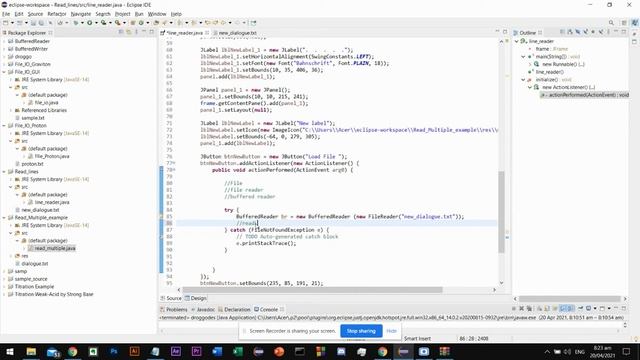The width and height of the screenshot is (640, 360).
Task: Click the Terminate console icon
Action: [514, 309]
